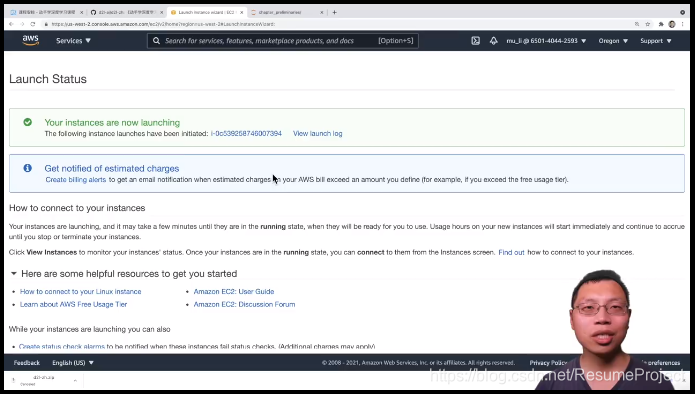Screen dimensions: 695x394
Task: Focus the AWS services search field
Action: 283,41
